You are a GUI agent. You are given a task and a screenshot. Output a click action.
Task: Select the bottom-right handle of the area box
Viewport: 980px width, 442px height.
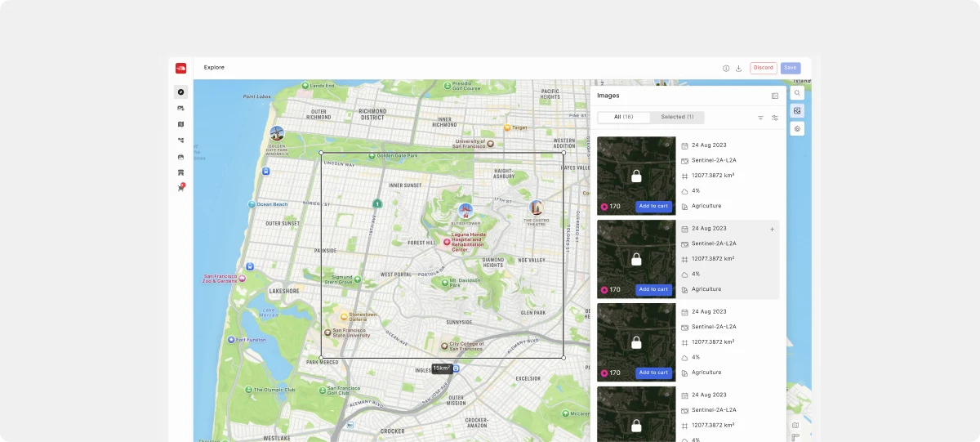[563, 357]
